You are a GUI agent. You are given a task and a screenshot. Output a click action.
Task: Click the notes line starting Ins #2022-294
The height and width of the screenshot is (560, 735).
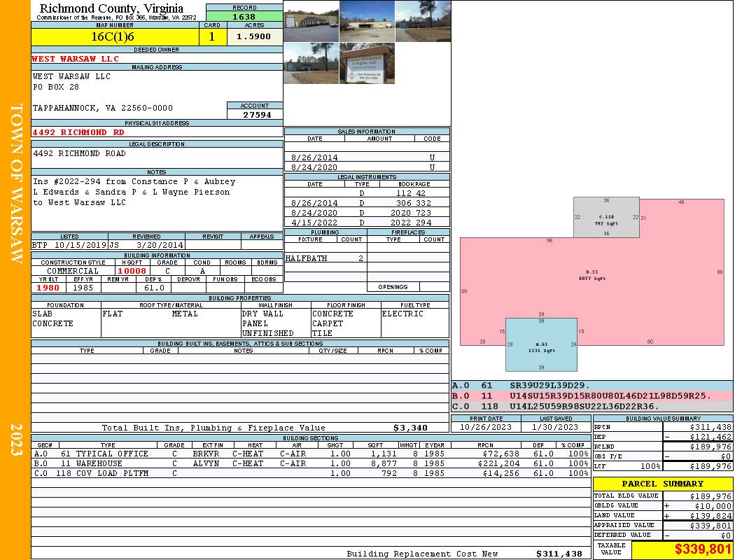(x=134, y=181)
